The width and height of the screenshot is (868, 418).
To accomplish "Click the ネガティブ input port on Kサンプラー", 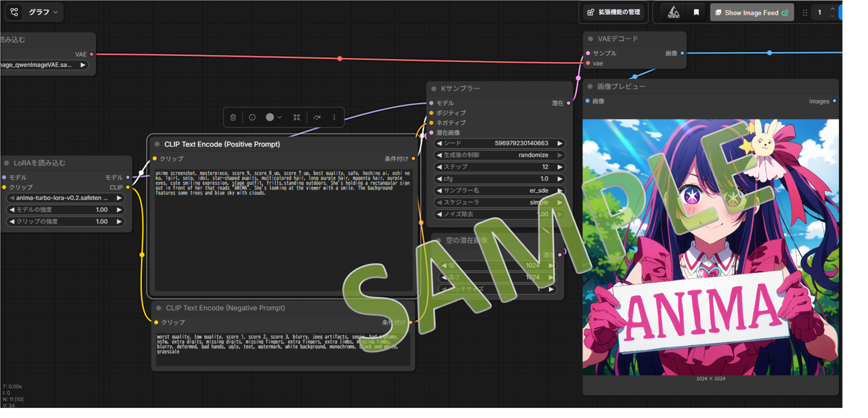I will [x=431, y=123].
